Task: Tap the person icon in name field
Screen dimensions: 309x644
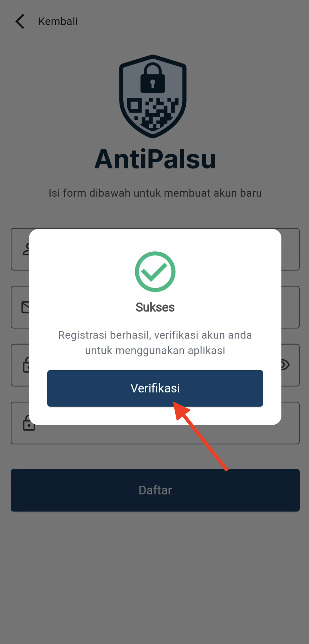Action: tap(26, 249)
